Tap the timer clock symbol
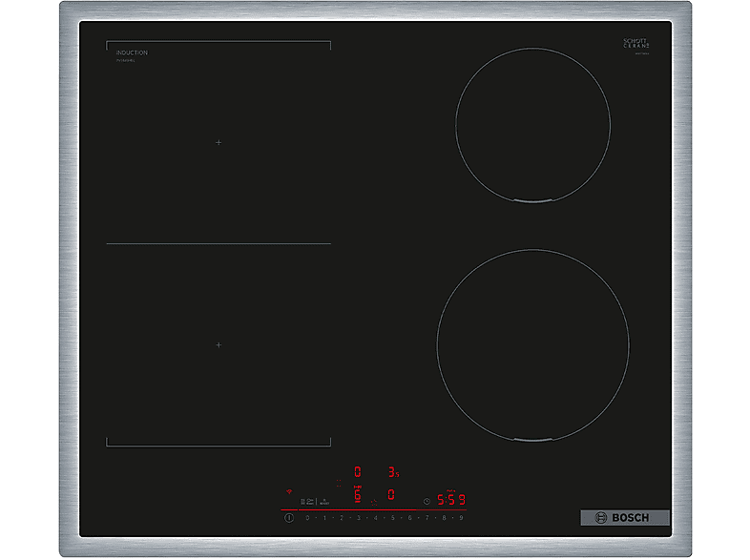The height and width of the screenshot is (560, 750). pyautogui.click(x=427, y=501)
